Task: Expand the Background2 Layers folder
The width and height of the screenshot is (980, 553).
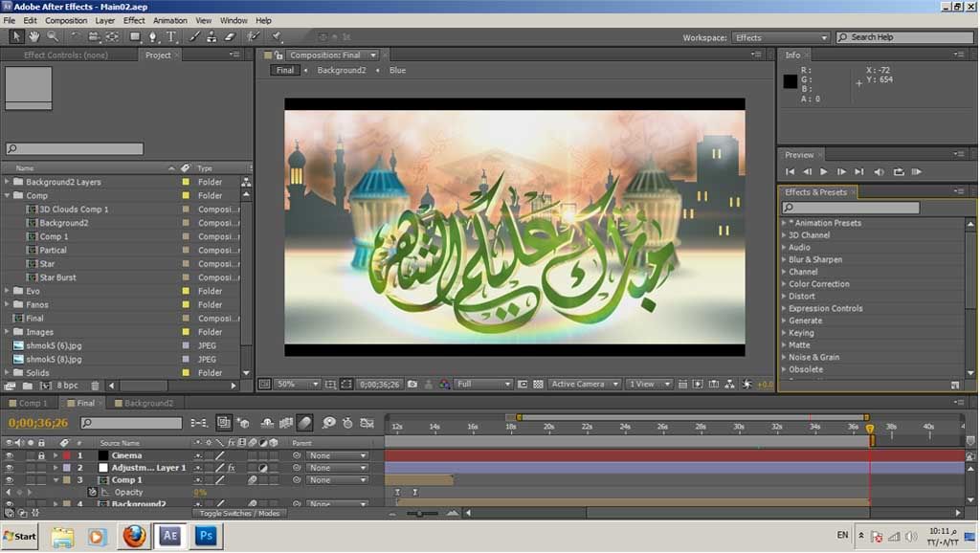Action: pyautogui.click(x=7, y=182)
